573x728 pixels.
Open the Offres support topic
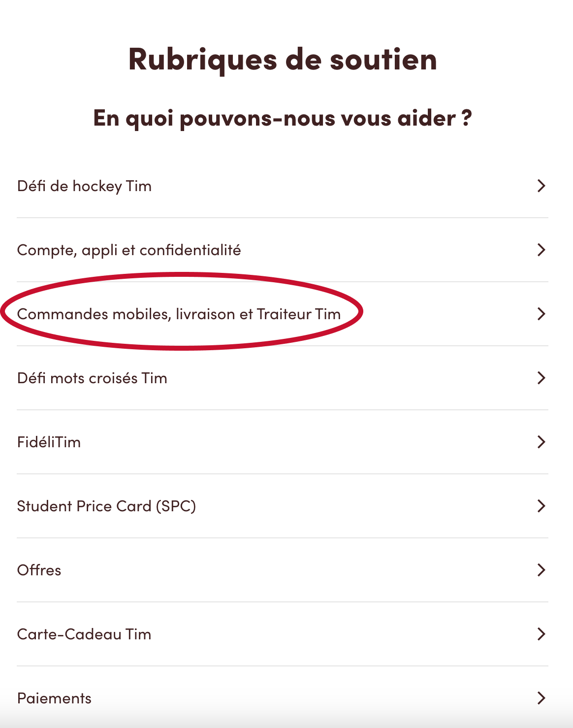click(x=39, y=570)
